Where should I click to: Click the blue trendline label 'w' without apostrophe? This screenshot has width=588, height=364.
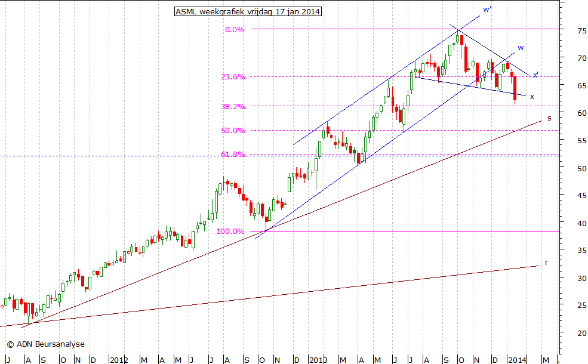coord(521,48)
